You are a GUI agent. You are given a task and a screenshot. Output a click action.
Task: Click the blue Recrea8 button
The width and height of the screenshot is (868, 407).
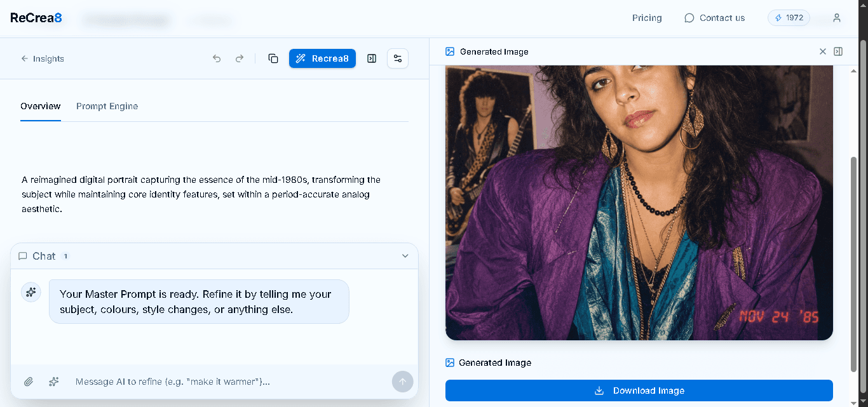tap(322, 58)
